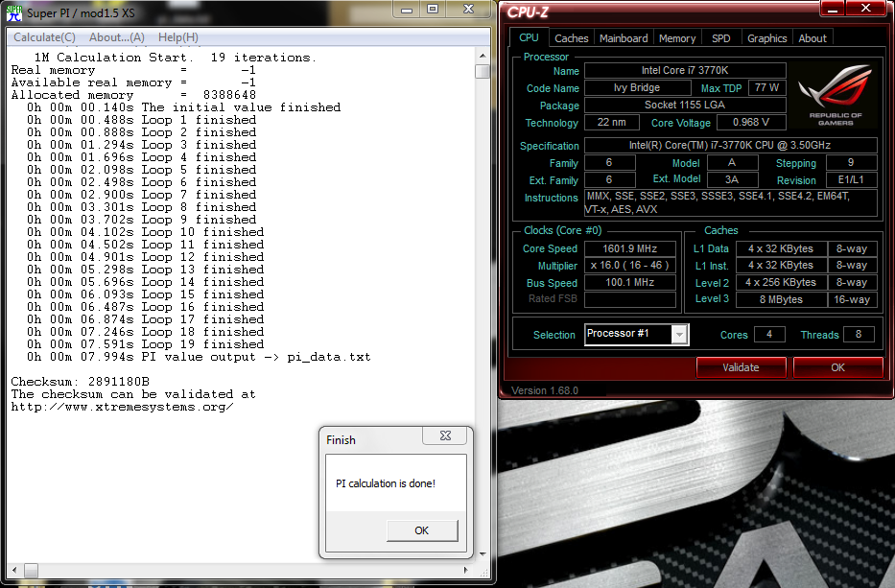Screen dimensions: 895x588
Task: Click the horizontal scrollbar right arrow in Super PI
Action: (466, 570)
